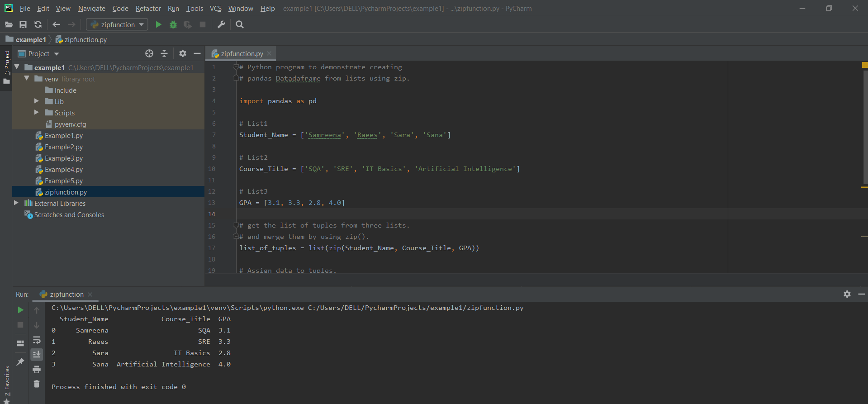Click the Save All disk icon
Image resolution: width=868 pixels, height=404 pixels.
pyautogui.click(x=23, y=24)
